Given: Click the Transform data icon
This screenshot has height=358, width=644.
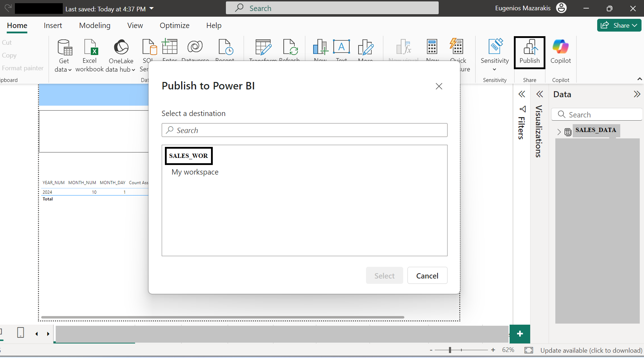Looking at the screenshot, I should click(x=263, y=48).
